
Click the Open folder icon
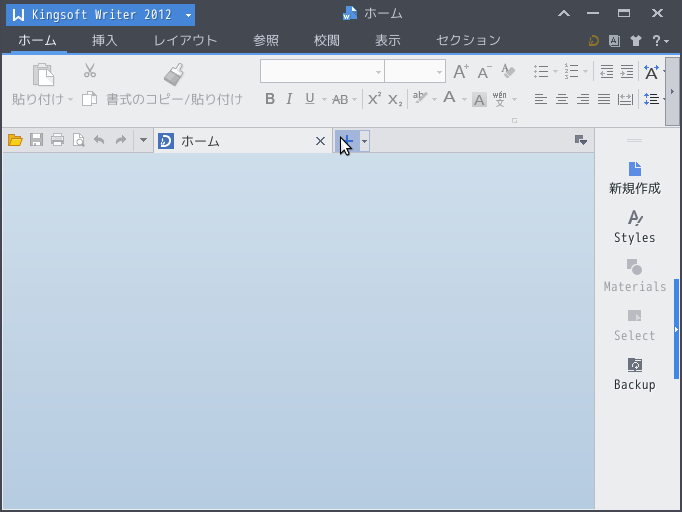[15, 140]
